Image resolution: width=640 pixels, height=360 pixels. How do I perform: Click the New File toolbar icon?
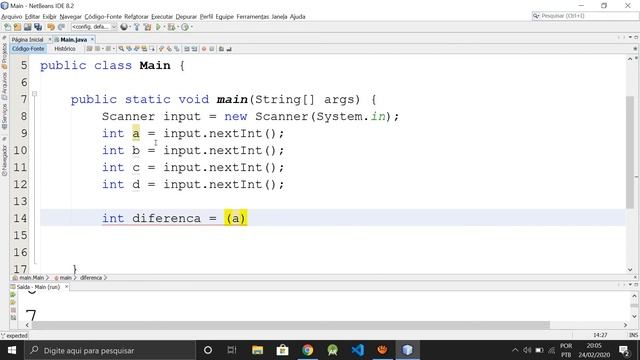[7, 27]
